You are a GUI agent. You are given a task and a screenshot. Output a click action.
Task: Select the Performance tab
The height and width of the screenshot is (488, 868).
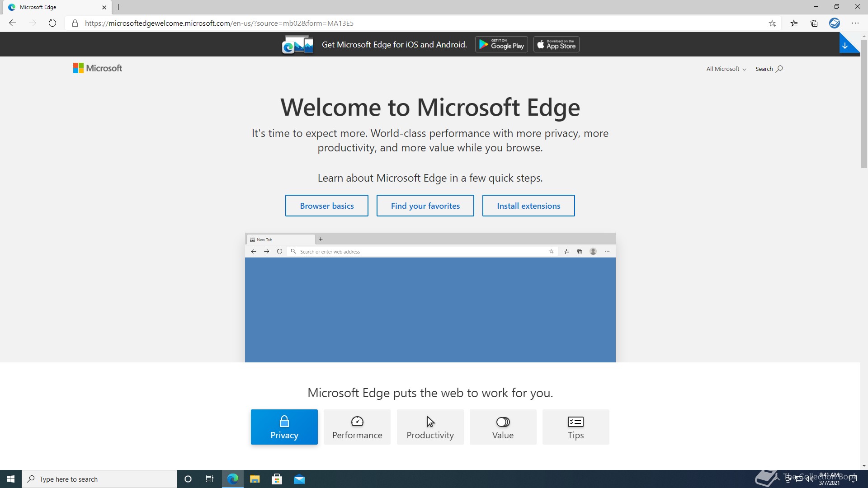click(x=357, y=427)
